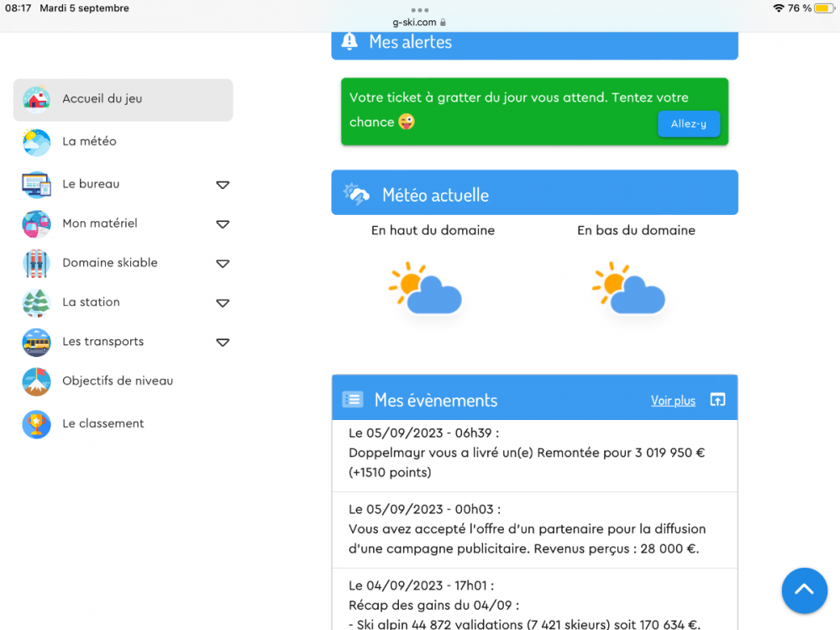Screen dimensions: 840x630
Task: Expand the Le bureau submenu arrow
Action: coord(223,185)
